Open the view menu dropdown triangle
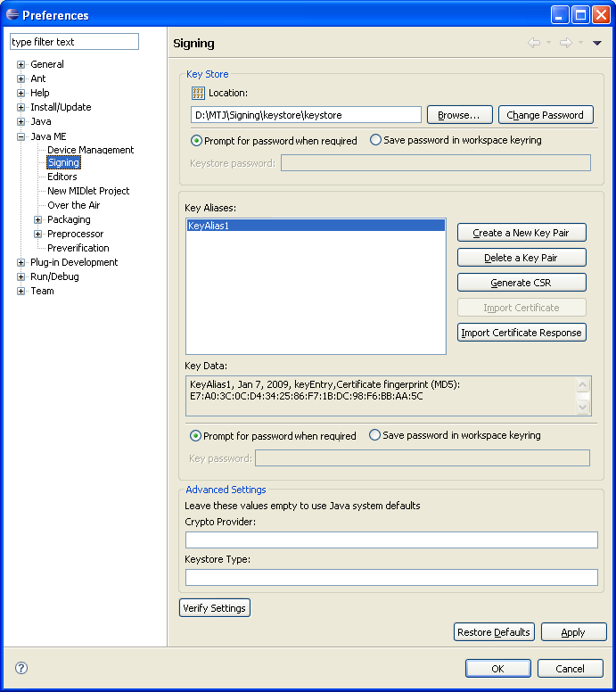This screenshot has height=692, width=616. (x=597, y=43)
